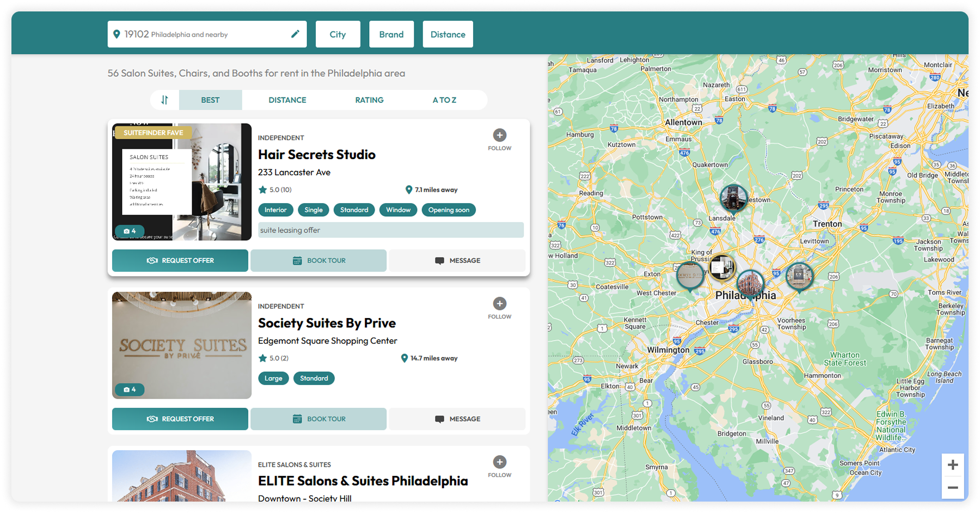Open the City filter dropdown

[338, 34]
